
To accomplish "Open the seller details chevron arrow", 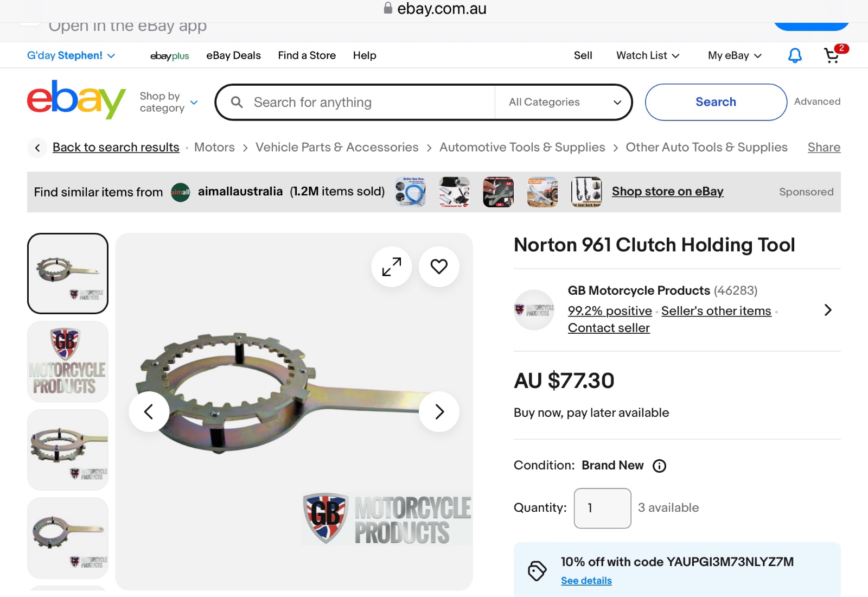I will coord(827,310).
